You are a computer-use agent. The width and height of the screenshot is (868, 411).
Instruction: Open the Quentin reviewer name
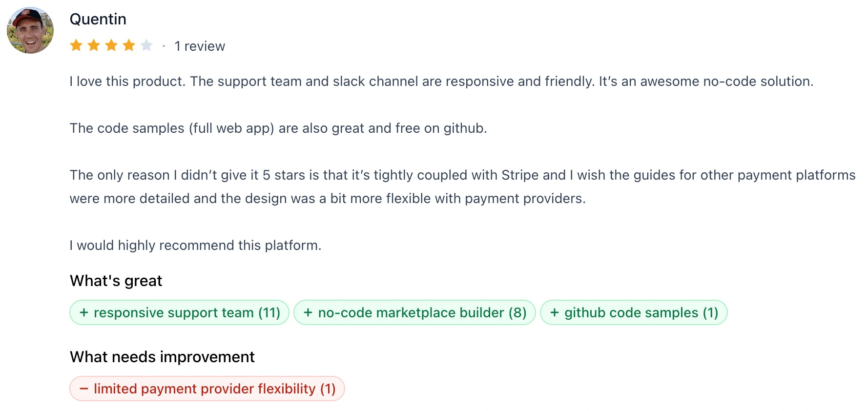[x=98, y=19]
